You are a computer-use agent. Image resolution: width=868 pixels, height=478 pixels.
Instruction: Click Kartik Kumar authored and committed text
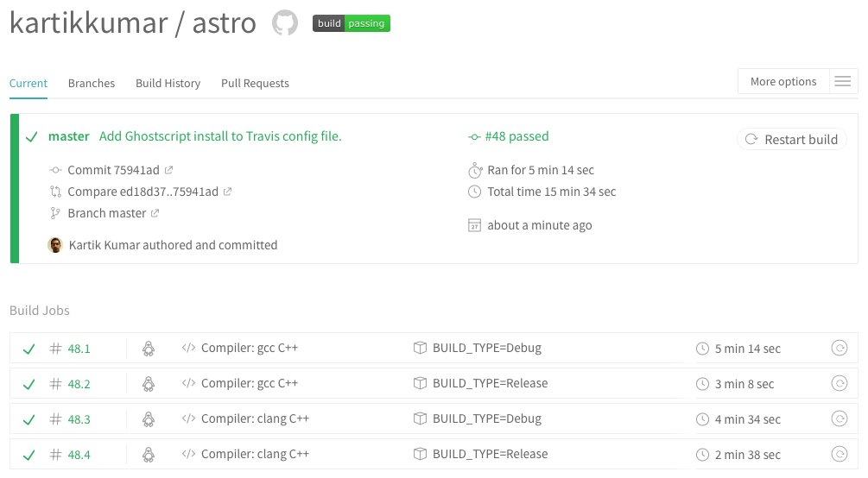(174, 245)
